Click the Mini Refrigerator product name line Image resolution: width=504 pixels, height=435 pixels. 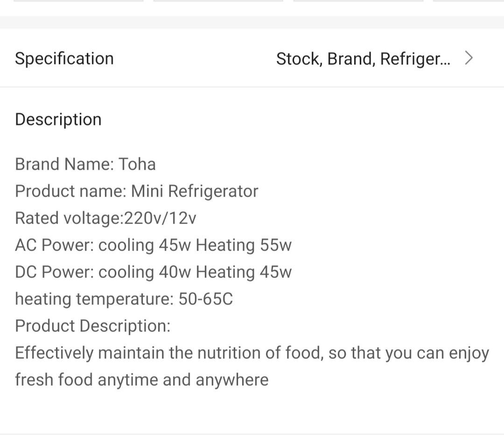[137, 191]
